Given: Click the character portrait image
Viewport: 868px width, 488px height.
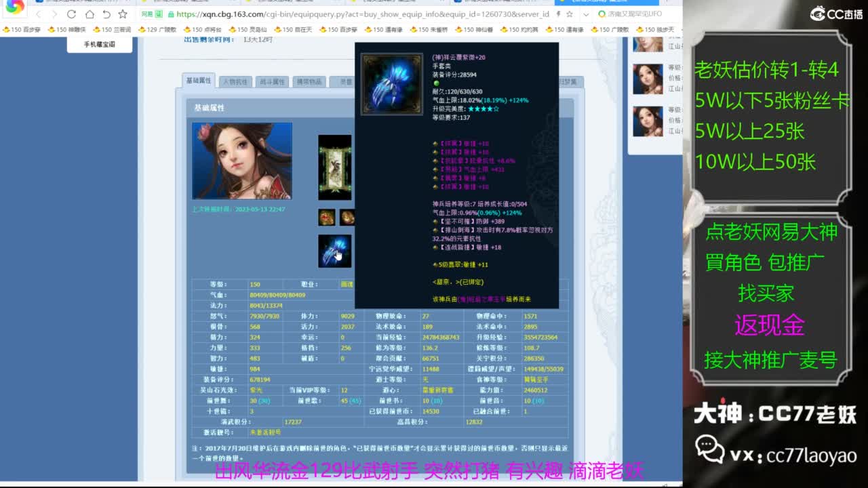Looking at the screenshot, I should [x=242, y=161].
